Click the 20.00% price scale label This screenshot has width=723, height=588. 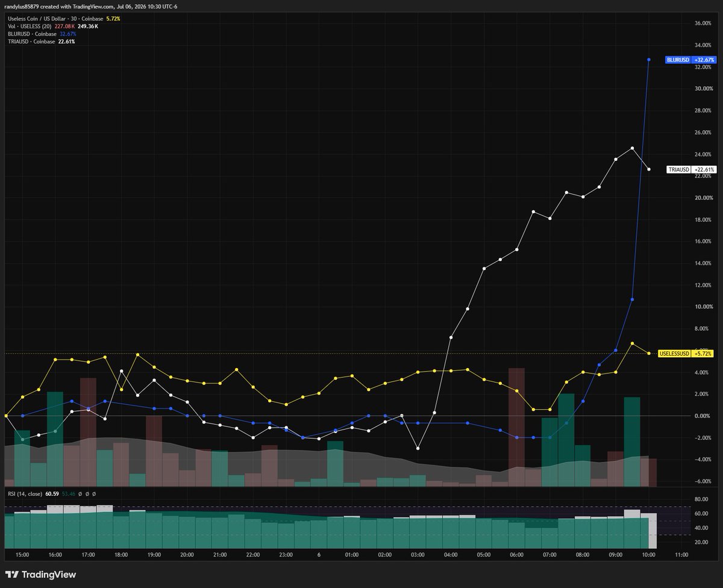(x=704, y=198)
